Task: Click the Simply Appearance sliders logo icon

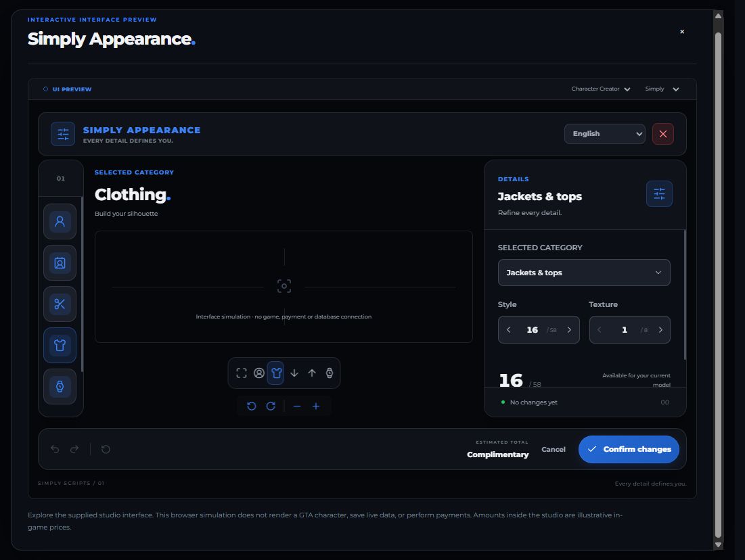Action: pyautogui.click(x=63, y=134)
